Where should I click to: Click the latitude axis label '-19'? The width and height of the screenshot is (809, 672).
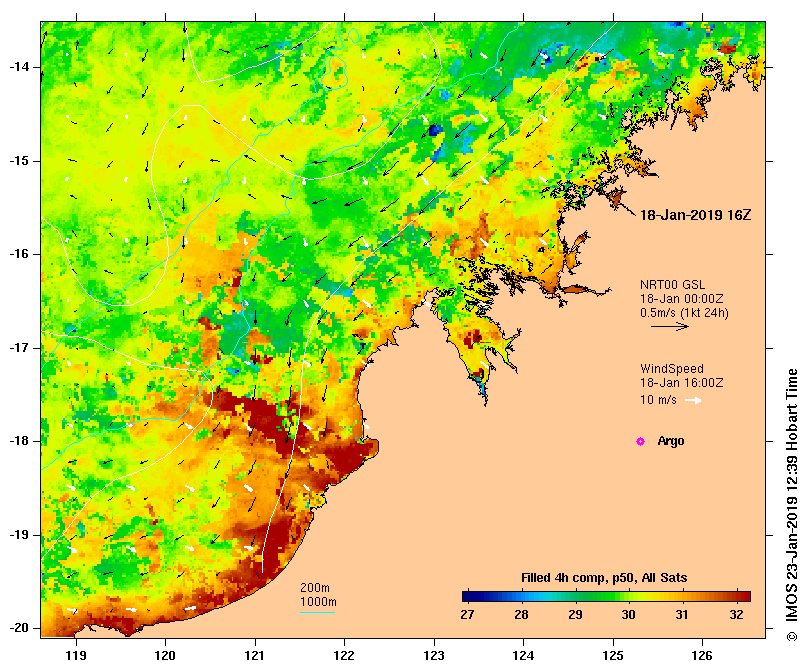[x=19, y=535]
